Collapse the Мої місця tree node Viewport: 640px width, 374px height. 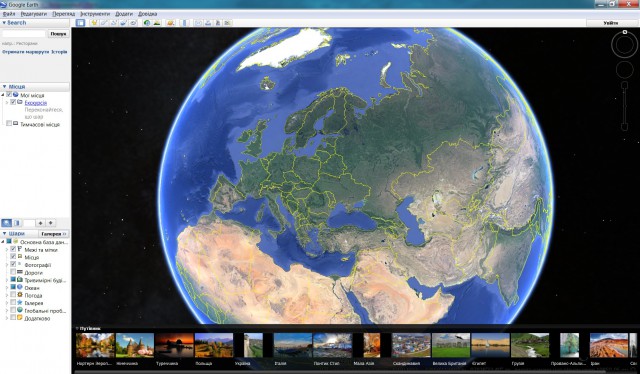click(3, 95)
